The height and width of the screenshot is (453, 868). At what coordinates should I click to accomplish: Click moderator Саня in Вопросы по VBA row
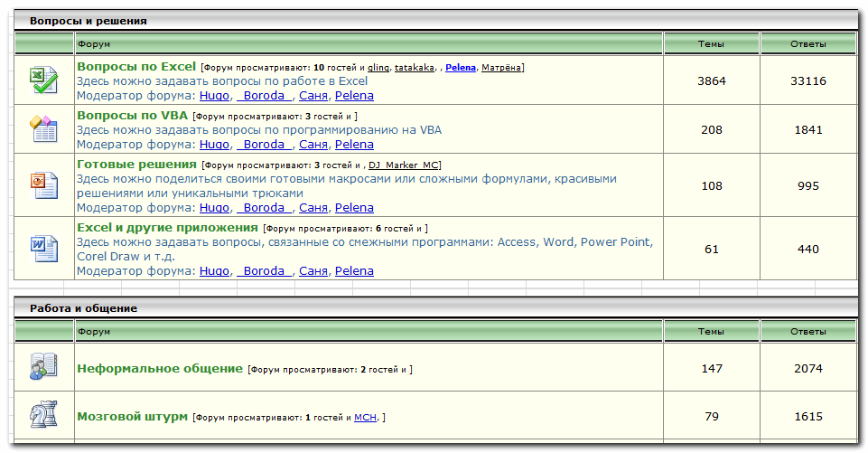click(313, 144)
